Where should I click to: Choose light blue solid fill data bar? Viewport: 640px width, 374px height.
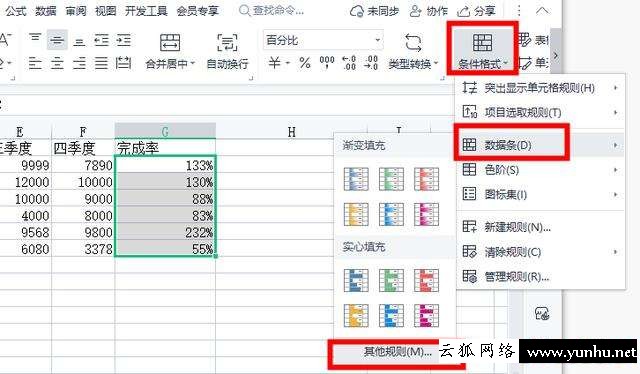[391, 316]
